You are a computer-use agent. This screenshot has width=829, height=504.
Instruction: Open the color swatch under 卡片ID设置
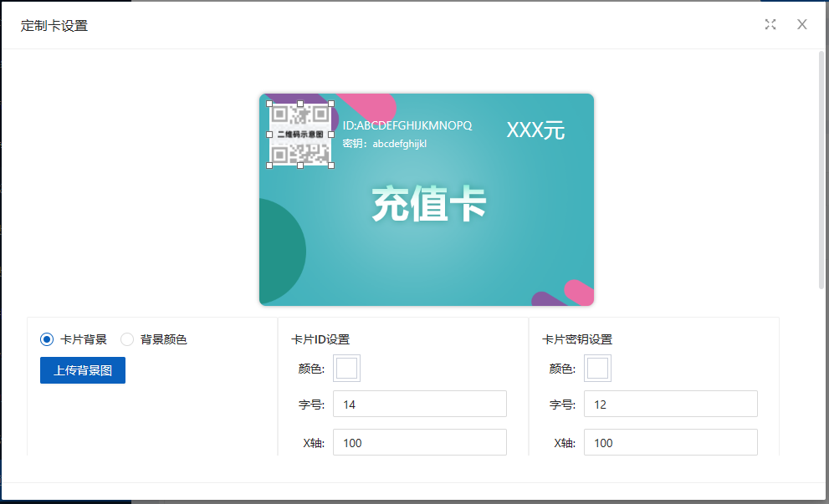[346, 369]
